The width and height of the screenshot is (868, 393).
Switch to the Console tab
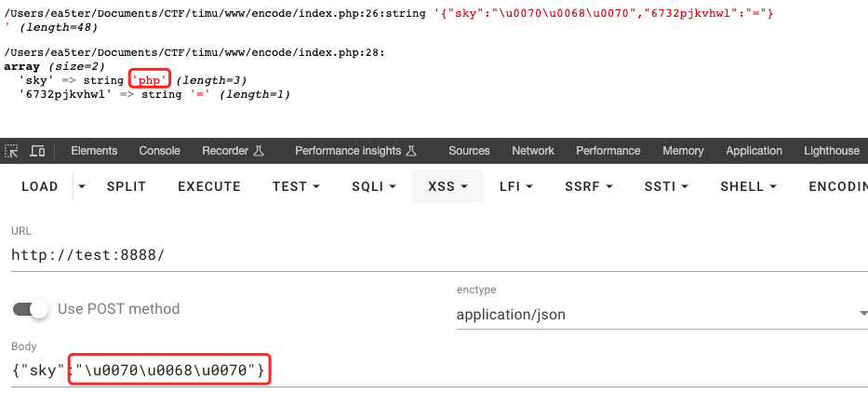point(159,151)
